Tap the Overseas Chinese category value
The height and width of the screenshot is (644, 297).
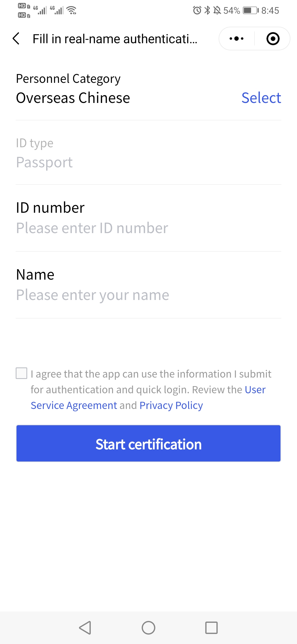pos(73,98)
